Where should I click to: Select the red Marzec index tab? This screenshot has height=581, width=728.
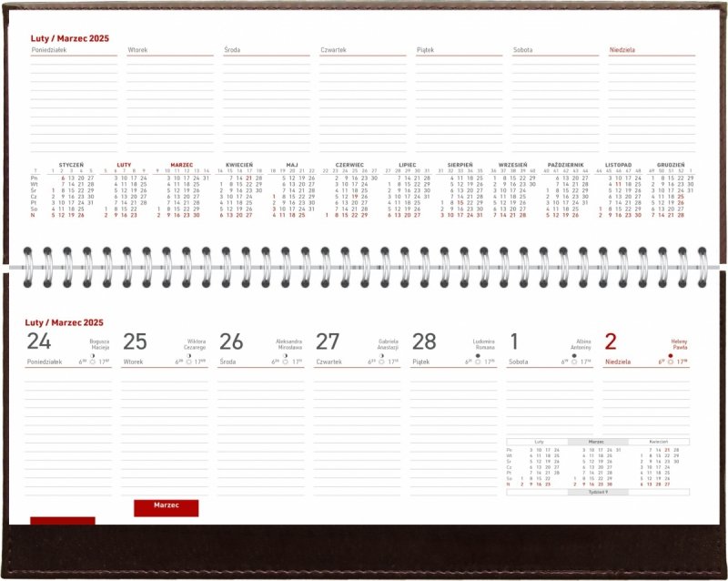click(x=166, y=507)
